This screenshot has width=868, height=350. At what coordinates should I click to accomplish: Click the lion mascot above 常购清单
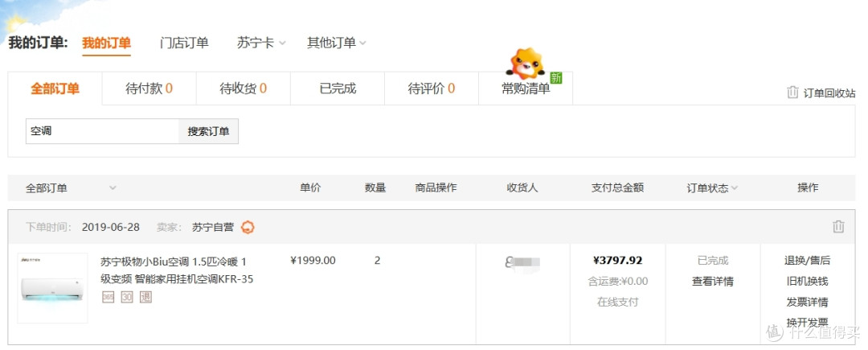click(526, 63)
